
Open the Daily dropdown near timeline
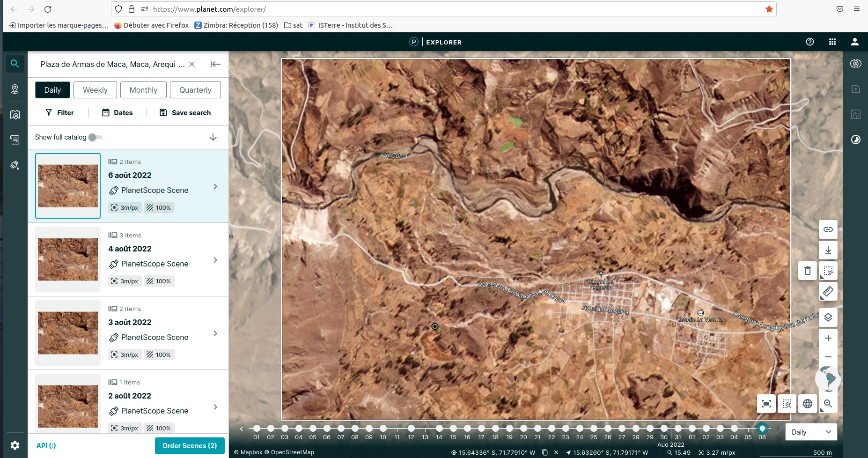click(810, 432)
